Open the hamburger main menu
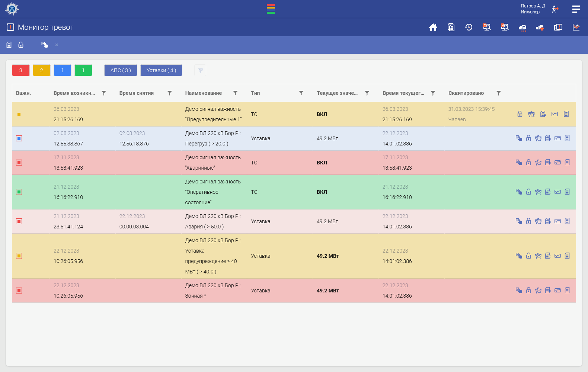The height and width of the screenshot is (372, 588). tap(576, 9)
